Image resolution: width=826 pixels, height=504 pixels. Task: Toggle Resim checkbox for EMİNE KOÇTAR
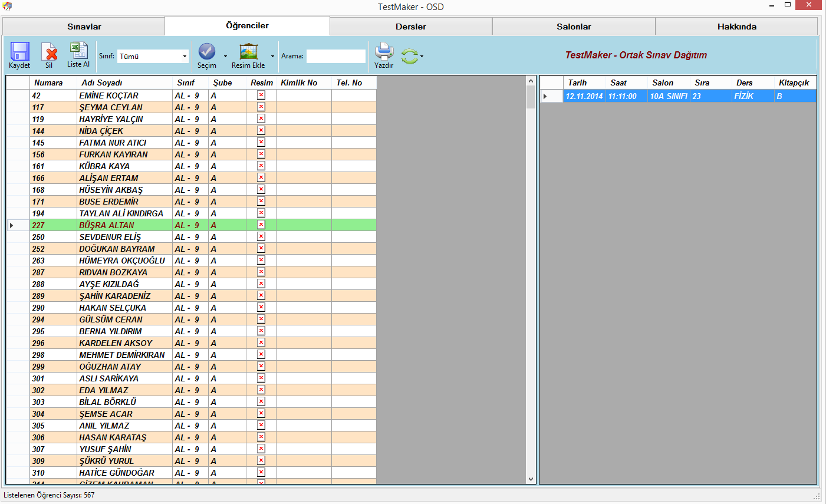[x=261, y=95]
